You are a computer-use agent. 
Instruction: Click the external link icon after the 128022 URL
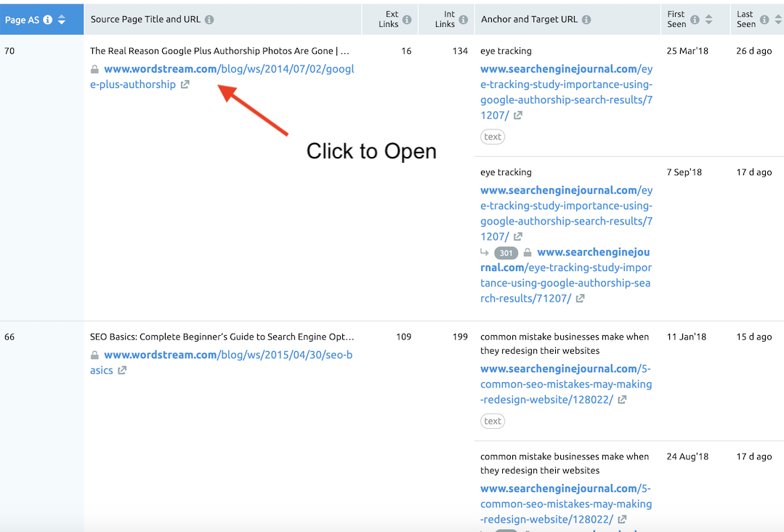click(623, 399)
